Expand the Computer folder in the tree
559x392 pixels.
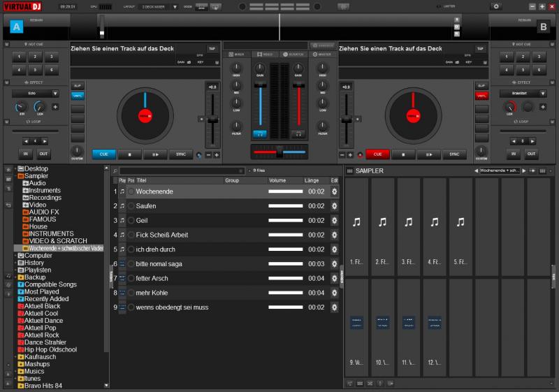point(15,256)
